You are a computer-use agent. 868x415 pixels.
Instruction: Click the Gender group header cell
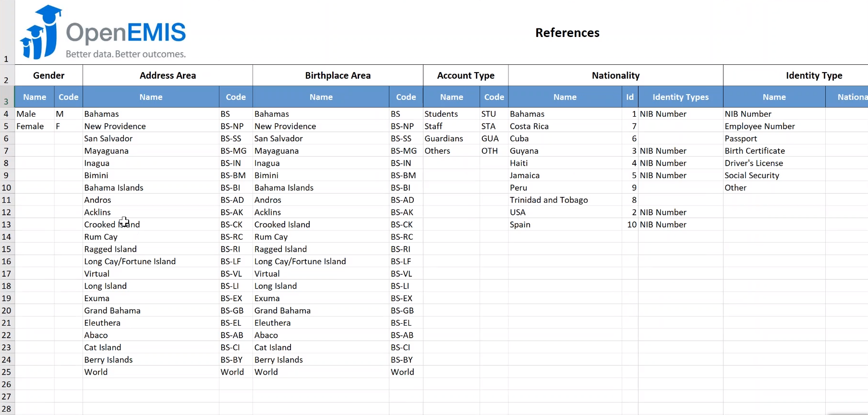coord(48,75)
